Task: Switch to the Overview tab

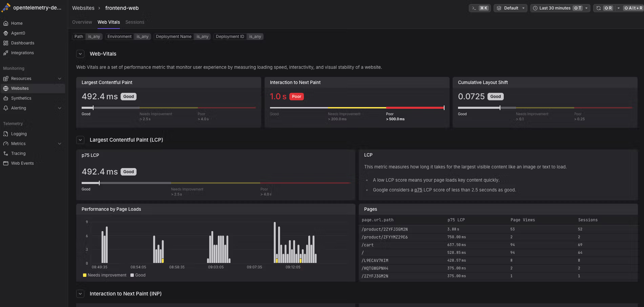Action: [82, 22]
